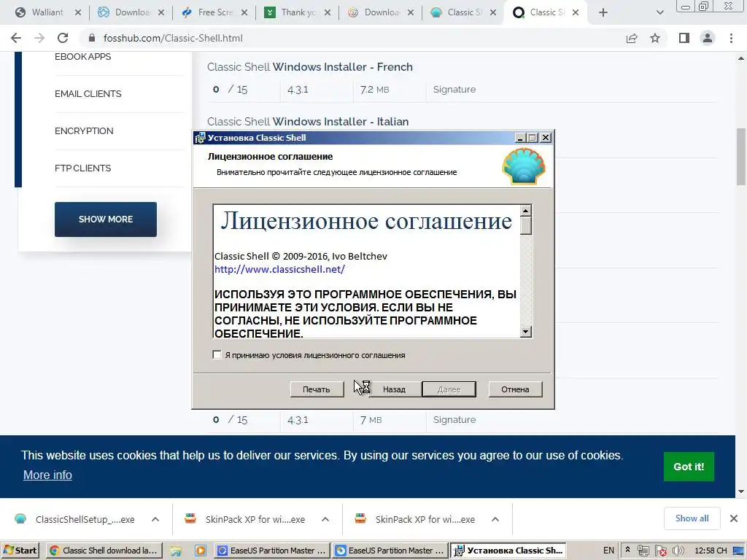747x560 pixels.
Task: Open Signature link in bottom row
Action: pyautogui.click(x=454, y=419)
